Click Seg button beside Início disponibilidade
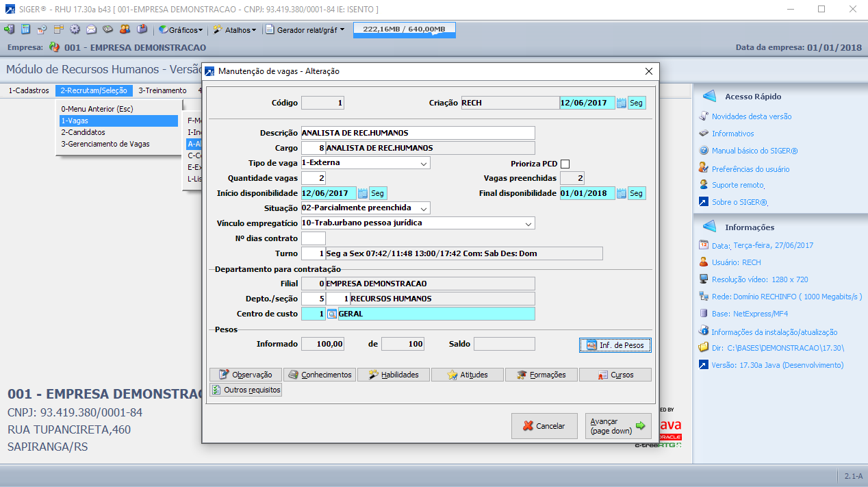 [x=379, y=193]
